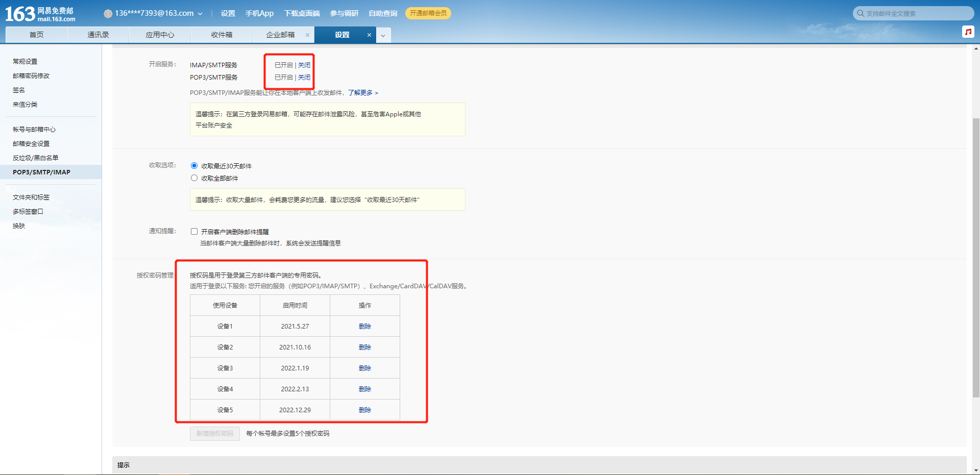Click the 2022.12.29 date cell

(x=295, y=410)
